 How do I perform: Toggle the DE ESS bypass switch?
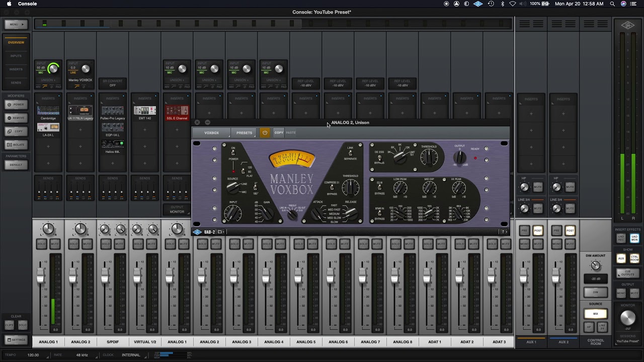[379, 157]
